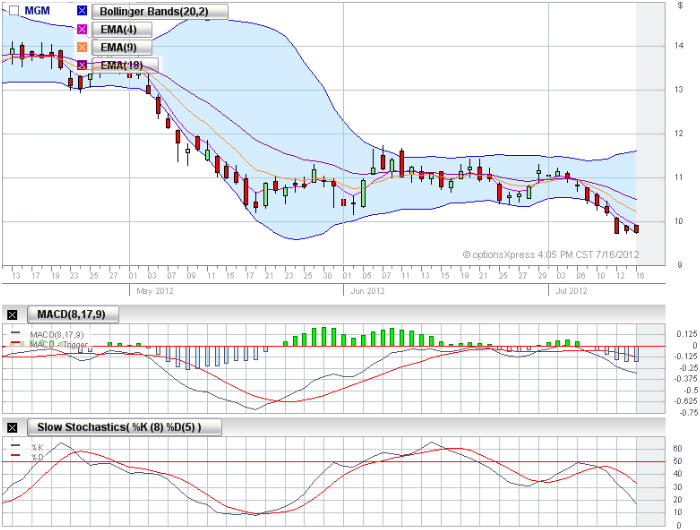This screenshot has height=530, width=700.
Task: Open EMA(18) settings button
Action: coord(125,65)
